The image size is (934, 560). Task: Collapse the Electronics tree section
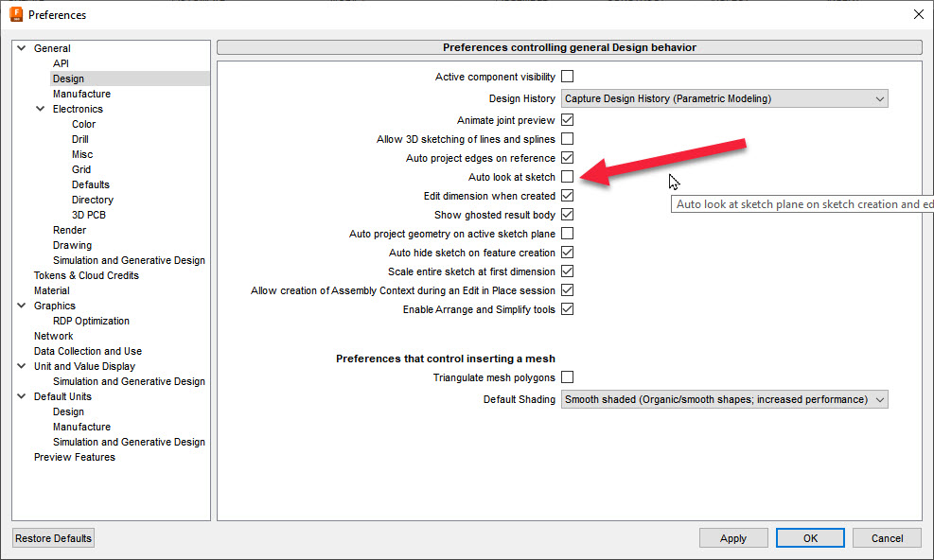pyautogui.click(x=40, y=109)
